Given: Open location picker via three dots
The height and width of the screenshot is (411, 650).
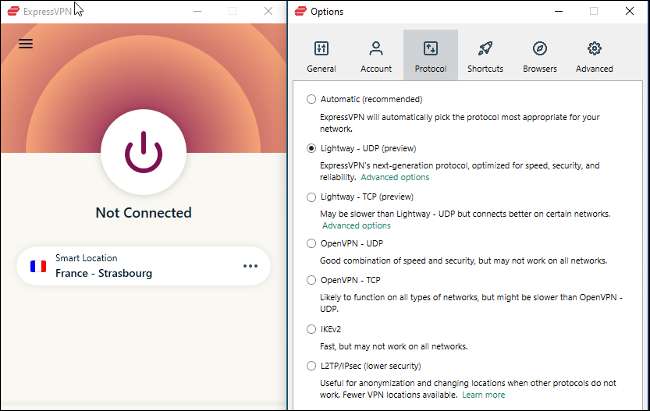Looking at the screenshot, I should [x=250, y=266].
